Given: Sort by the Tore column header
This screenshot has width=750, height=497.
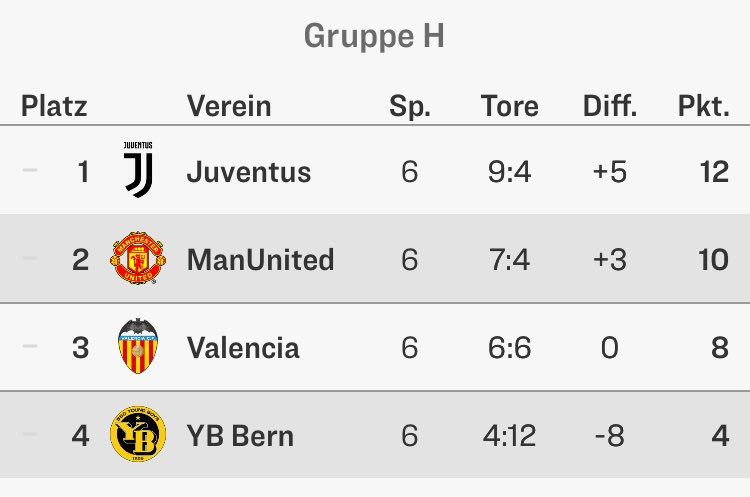Looking at the screenshot, I should pos(509,105).
